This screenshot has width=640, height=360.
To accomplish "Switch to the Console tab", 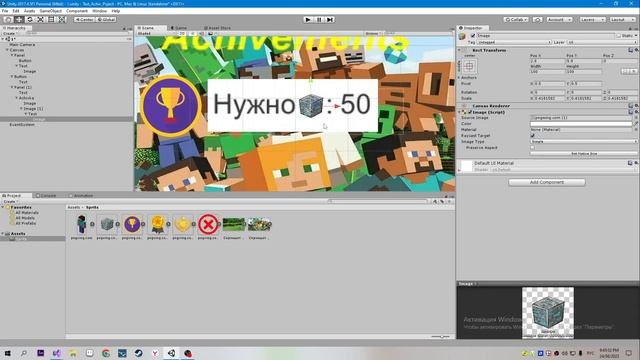I will pyautogui.click(x=46, y=196).
